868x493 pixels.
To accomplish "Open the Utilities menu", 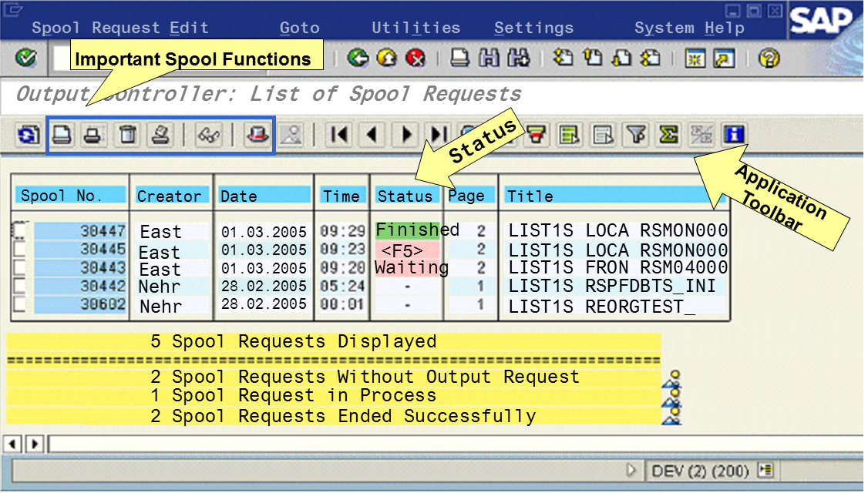I will [x=415, y=29].
